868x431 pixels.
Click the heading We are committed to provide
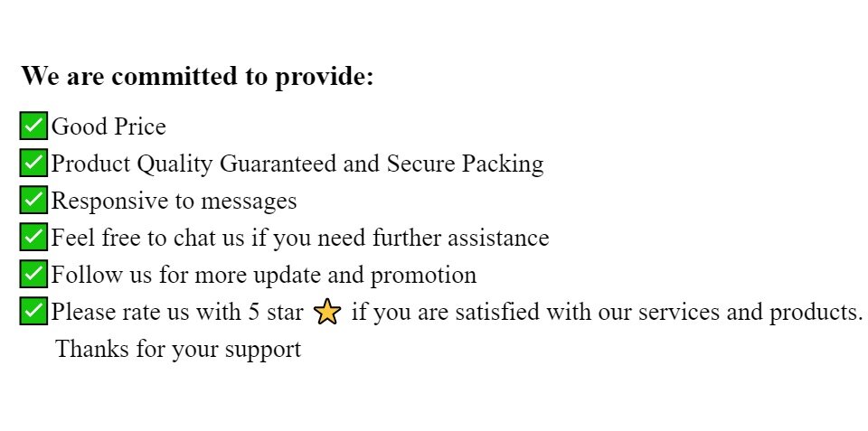coord(197,77)
